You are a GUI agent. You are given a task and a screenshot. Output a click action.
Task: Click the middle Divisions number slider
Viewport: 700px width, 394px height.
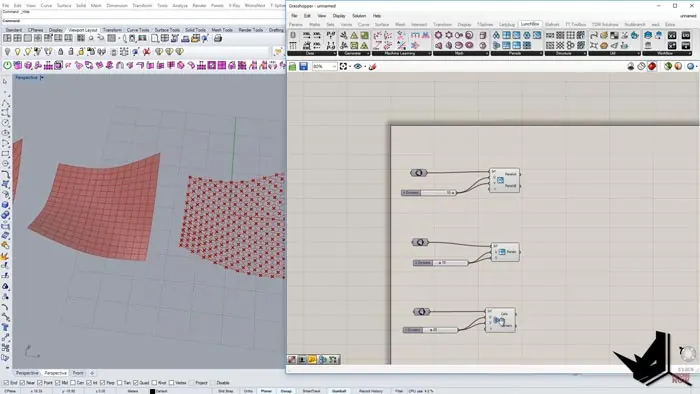440,263
